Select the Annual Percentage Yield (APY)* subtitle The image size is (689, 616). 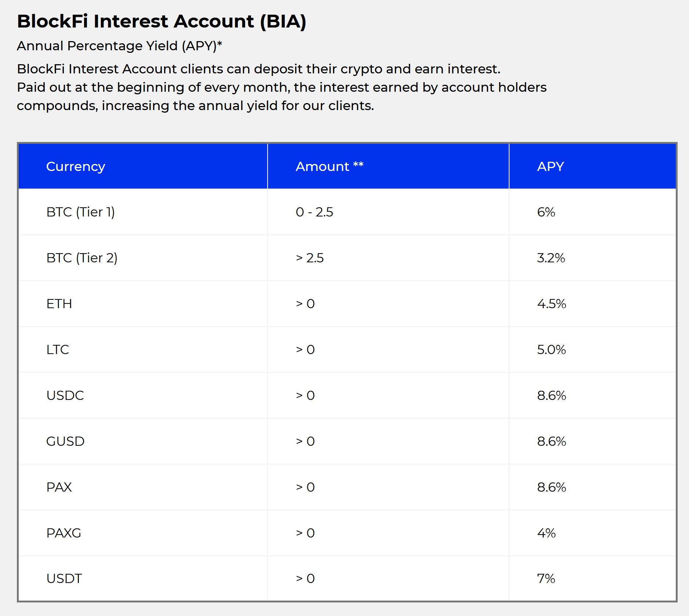(120, 46)
